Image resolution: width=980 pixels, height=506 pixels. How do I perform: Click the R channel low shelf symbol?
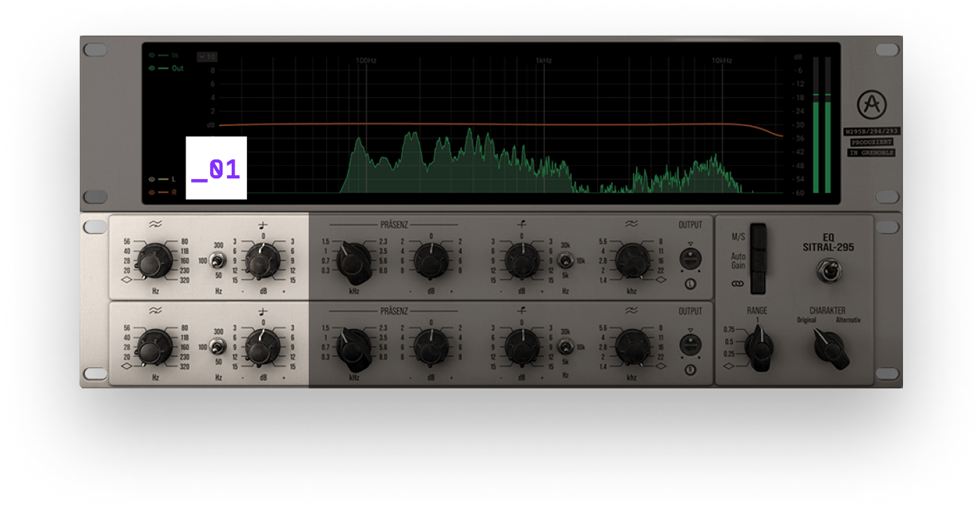click(x=262, y=310)
